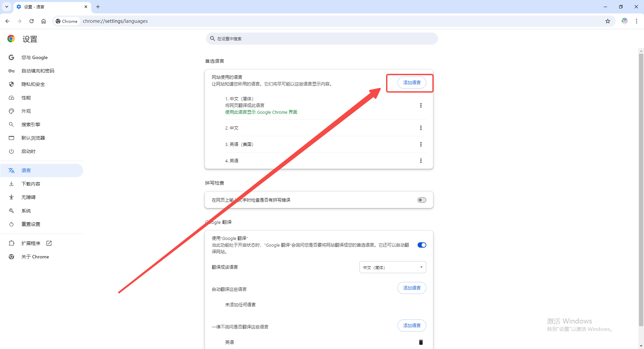Viewport: 644px width, 349px height.
Task: Expand the tab search dropdown arrow
Action: coord(7,7)
